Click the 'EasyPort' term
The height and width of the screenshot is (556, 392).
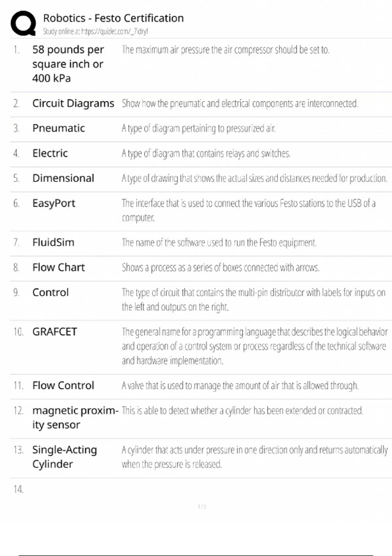point(54,203)
